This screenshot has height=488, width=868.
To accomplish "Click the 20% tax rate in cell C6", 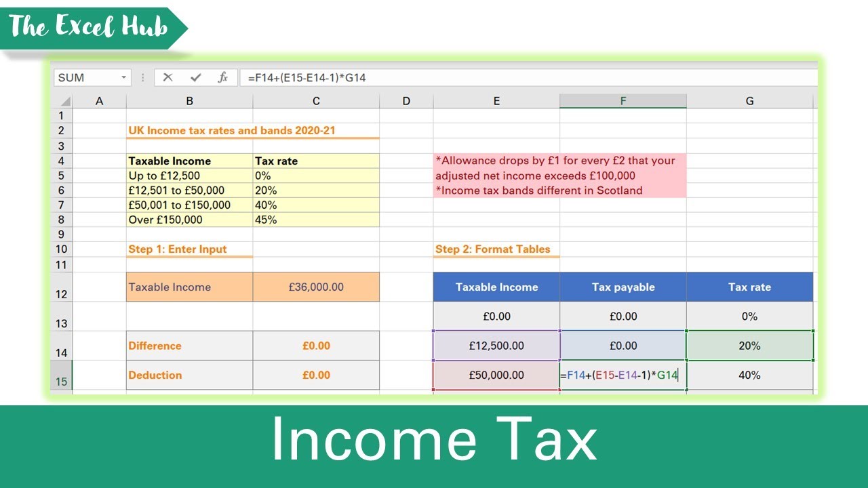I will (x=316, y=190).
